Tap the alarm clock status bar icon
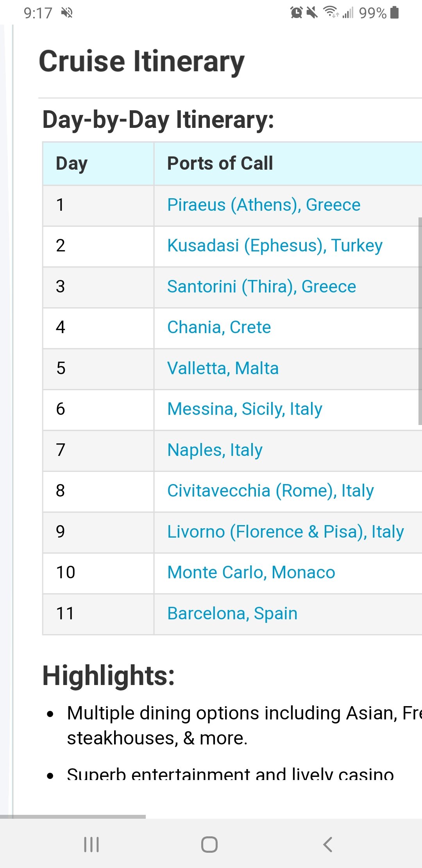 pos(297,13)
